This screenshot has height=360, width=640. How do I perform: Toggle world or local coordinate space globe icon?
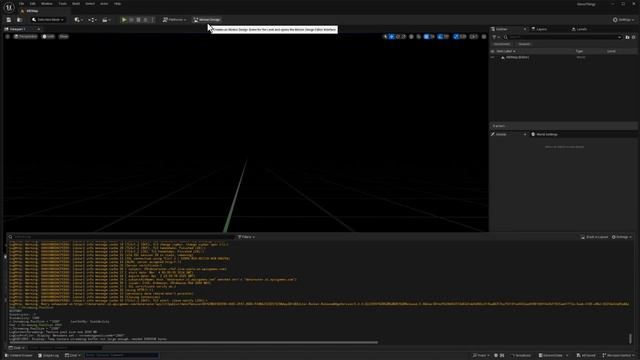click(411, 37)
